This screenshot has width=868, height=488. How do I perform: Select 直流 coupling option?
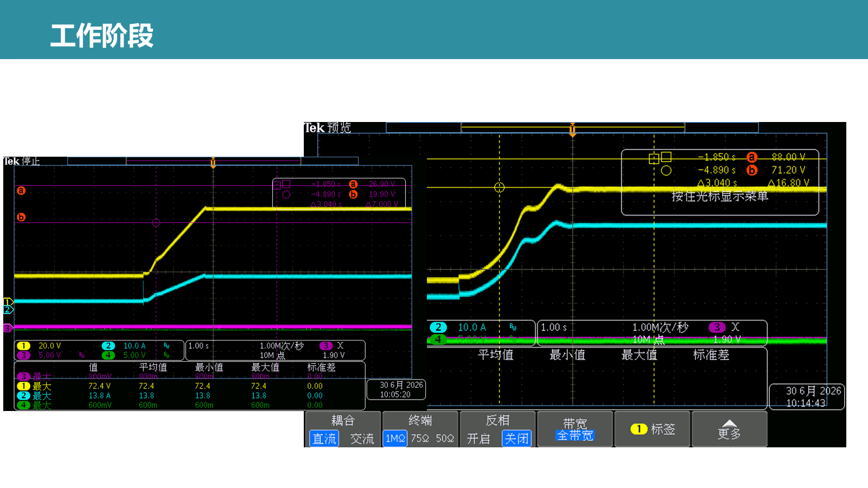[324, 439]
